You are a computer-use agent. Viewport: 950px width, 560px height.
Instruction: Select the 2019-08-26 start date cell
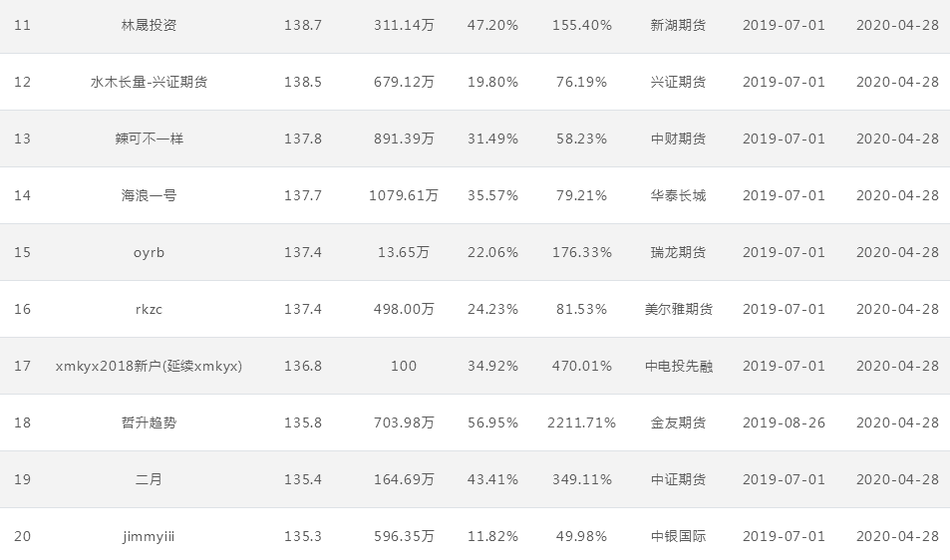point(784,422)
